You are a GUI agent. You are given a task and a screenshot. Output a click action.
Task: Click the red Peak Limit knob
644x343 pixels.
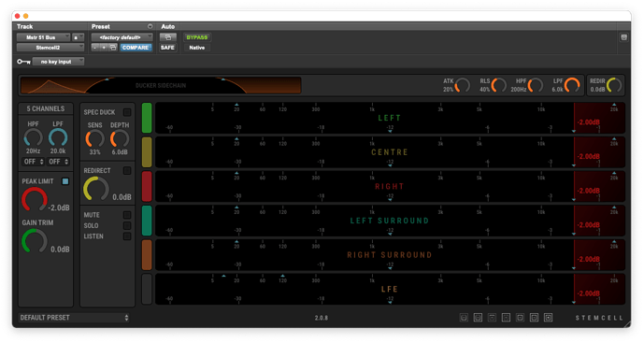[34, 199]
